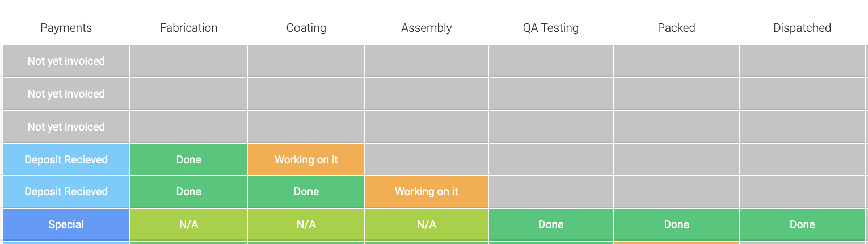The width and height of the screenshot is (868, 244).
Task: Open the N/A cell under Fabrication
Action: pyautogui.click(x=189, y=225)
